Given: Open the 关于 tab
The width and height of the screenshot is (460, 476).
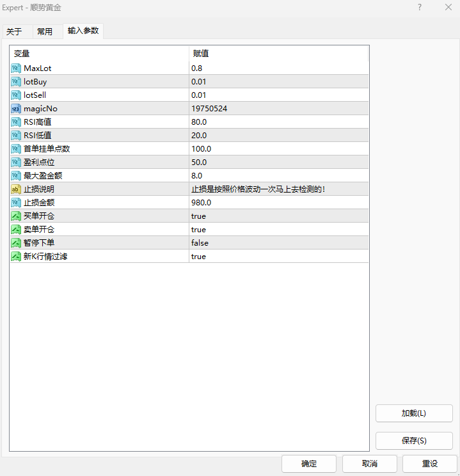Looking at the screenshot, I should 17,31.
